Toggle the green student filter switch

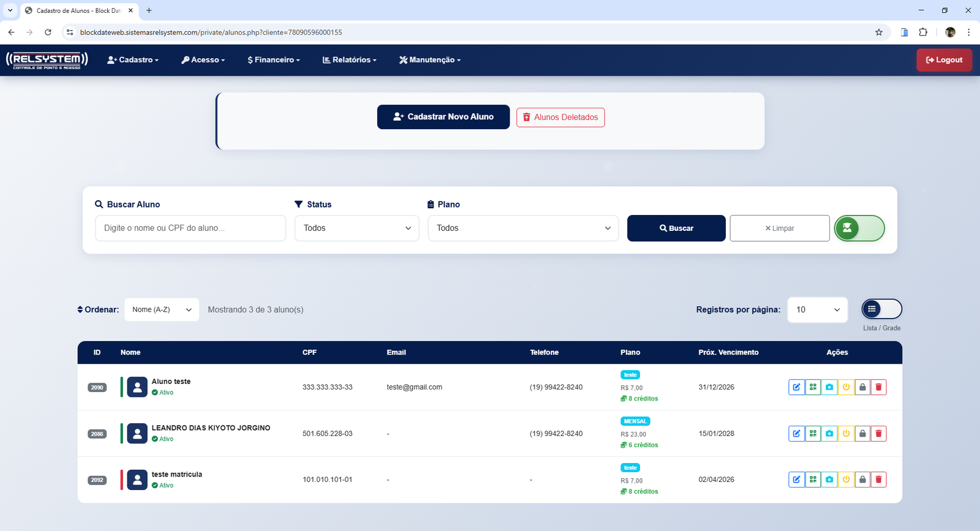[x=859, y=228]
